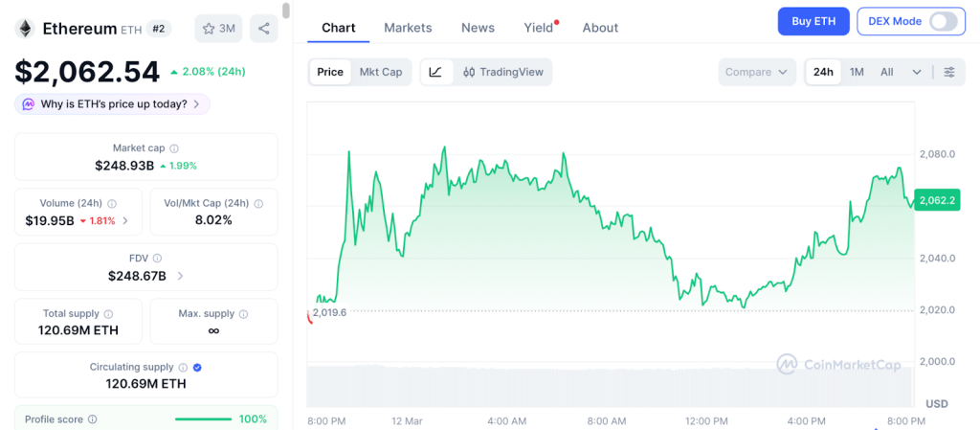Image resolution: width=980 pixels, height=430 pixels.
Task: Click the Circulating supply verified badge
Action: tap(197, 367)
